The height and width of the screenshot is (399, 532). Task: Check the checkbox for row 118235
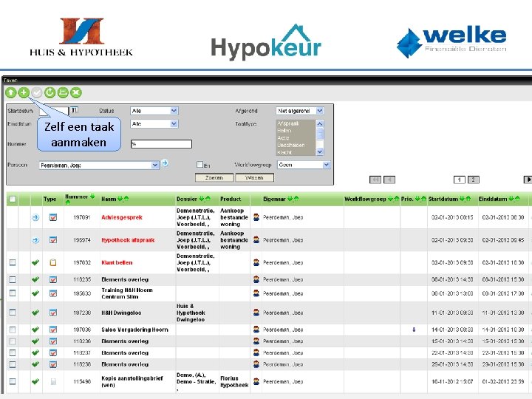click(13, 279)
